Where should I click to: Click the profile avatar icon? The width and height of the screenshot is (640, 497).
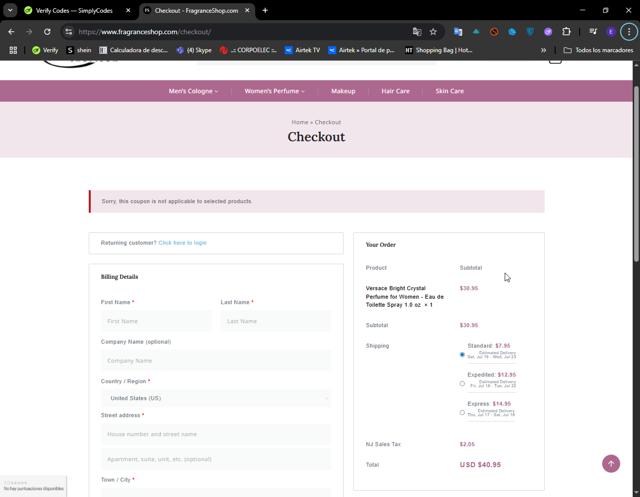pyautogui.click(x=611, y=31)
